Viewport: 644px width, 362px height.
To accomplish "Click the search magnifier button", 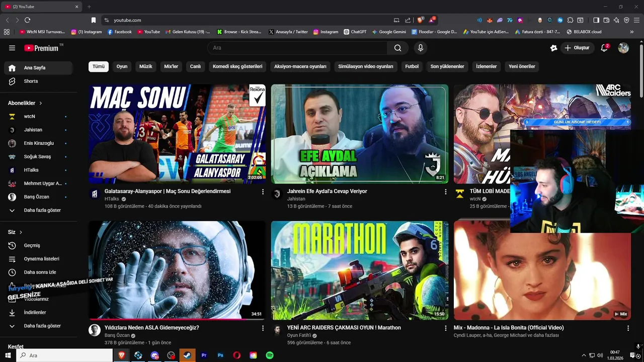I will pyautogui.click(x=398, y=48).
